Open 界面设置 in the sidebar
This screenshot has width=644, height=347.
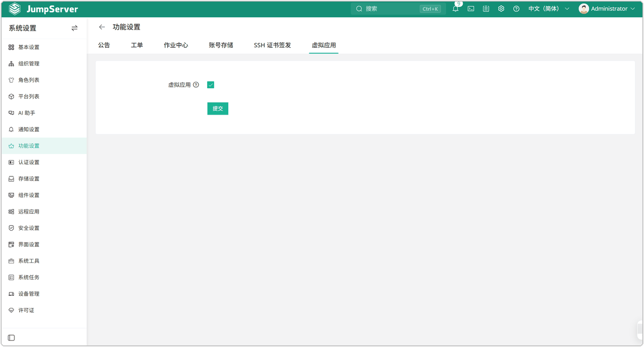pos(44,245)
